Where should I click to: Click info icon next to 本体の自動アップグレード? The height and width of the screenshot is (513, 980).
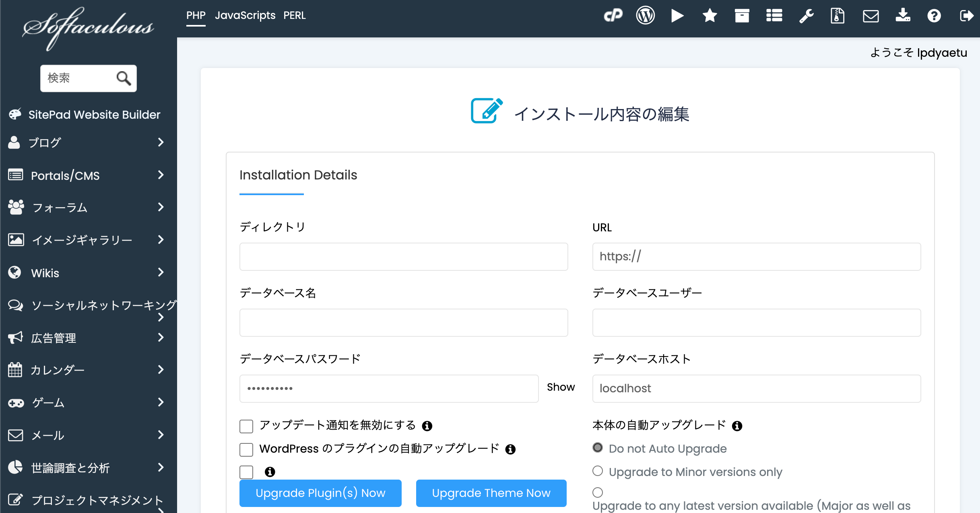tap(737, 426)
